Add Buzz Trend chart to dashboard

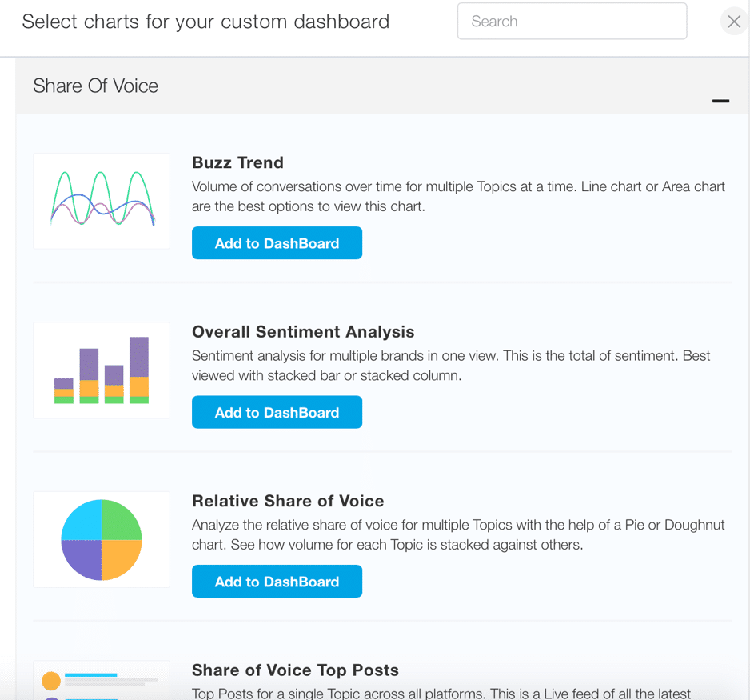pos(277,243)
